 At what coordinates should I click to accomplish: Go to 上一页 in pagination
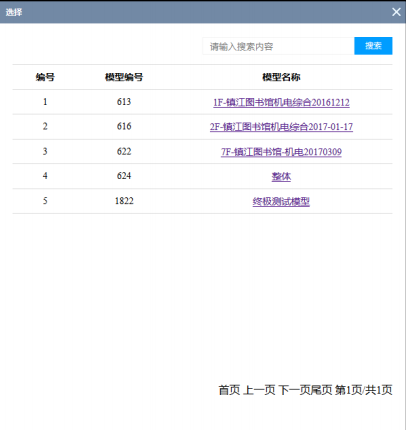pyautogui.click(x=259, y=390)
